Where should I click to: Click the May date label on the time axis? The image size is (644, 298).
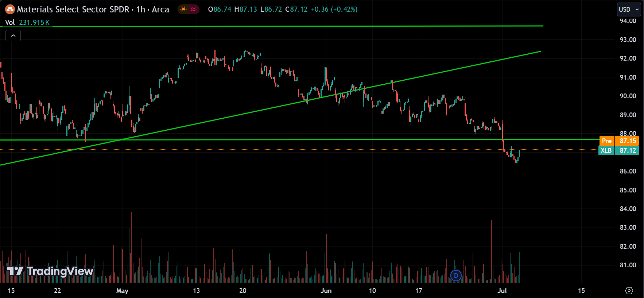tap(122, 291)
